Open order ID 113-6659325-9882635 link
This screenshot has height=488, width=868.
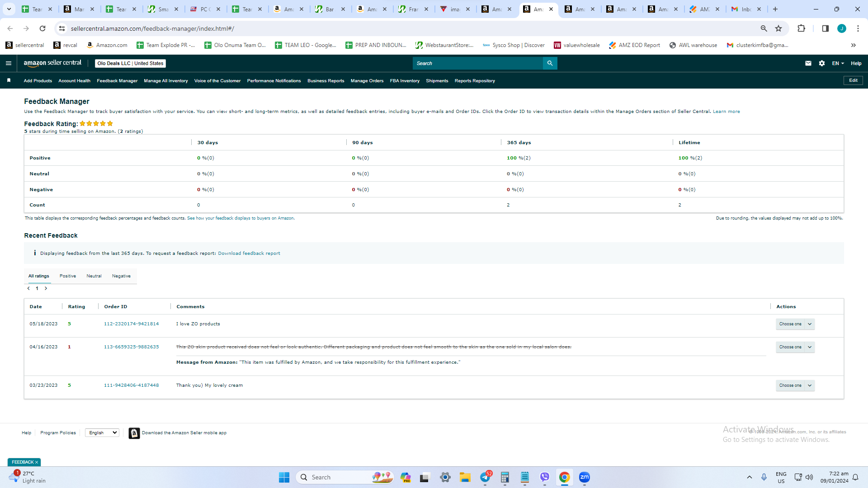pyautogui.click(x=132, y=347)
